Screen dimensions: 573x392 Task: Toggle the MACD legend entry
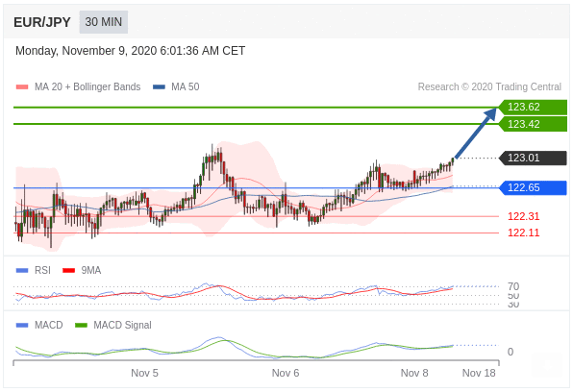pos(39,325)
